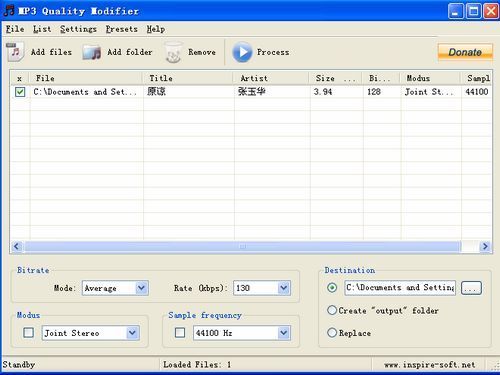This screenshot has height=375, width=500.
Task: Click the Bi... bitrate column header
Action: 381,78
